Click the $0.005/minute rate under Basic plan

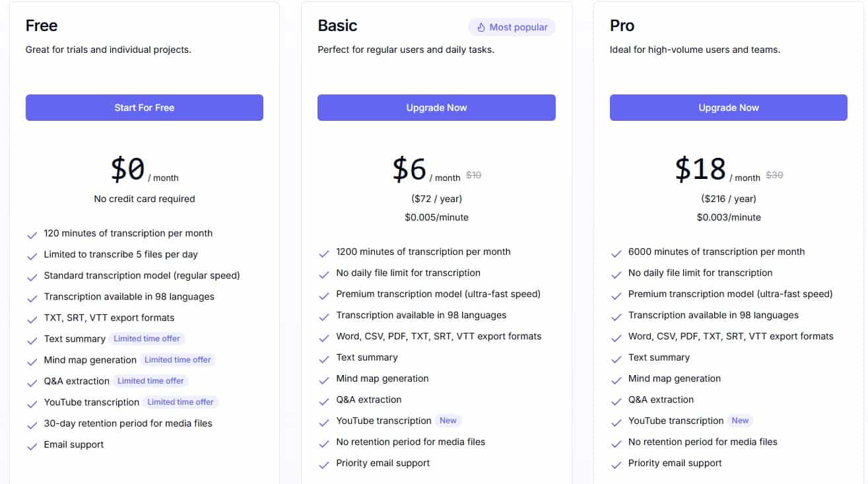pyautogui.click(x=436, y=217)
